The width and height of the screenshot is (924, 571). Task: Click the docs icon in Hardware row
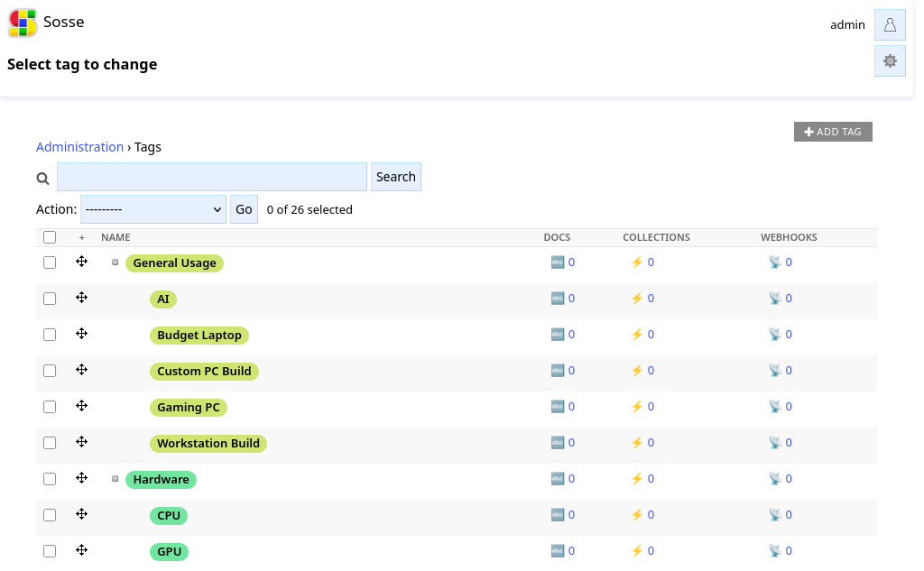558,478
